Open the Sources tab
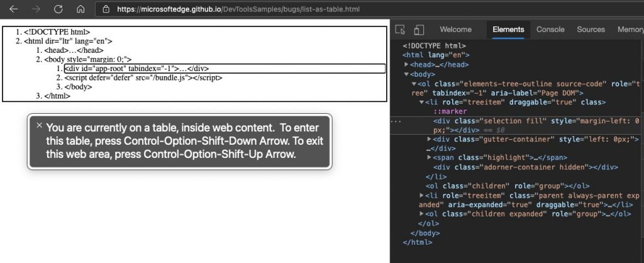The height and width of the screenshot is (263, 644). 591,30
